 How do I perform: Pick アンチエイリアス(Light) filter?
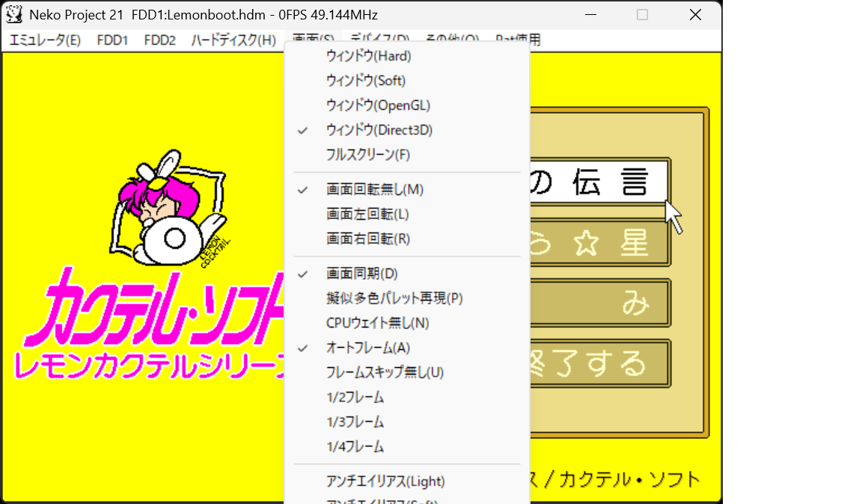(385, 482)
